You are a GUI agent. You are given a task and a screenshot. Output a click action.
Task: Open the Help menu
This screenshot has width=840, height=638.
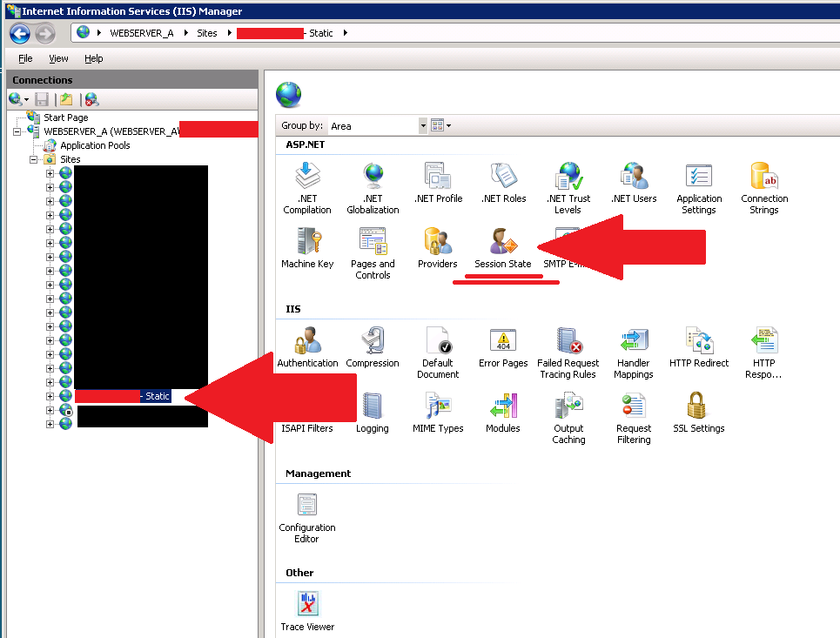click(94, 58)
